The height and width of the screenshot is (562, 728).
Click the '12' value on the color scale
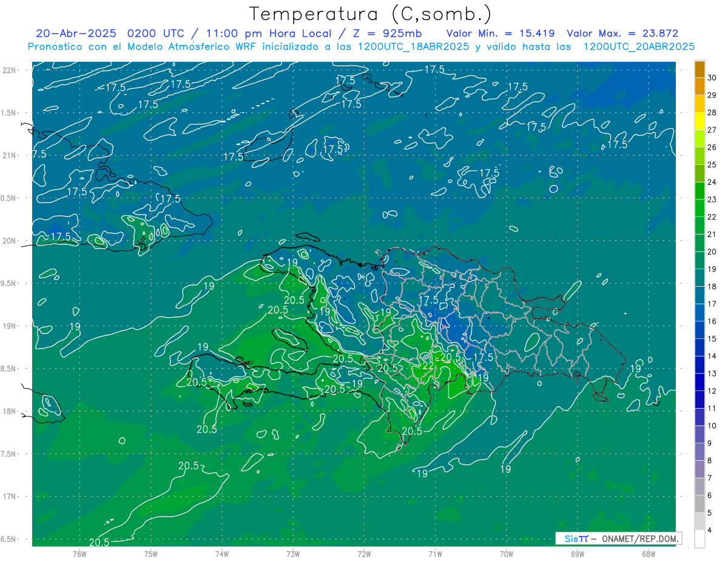712,391
